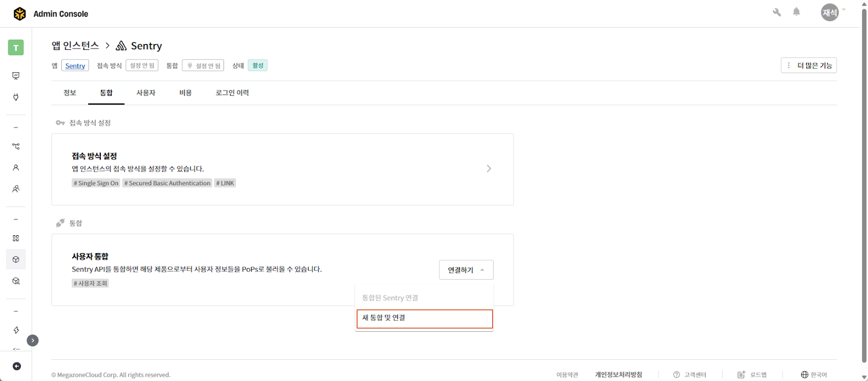Click the 활성 status badge
Screen dimensions: 868x381
coord(258,66)
